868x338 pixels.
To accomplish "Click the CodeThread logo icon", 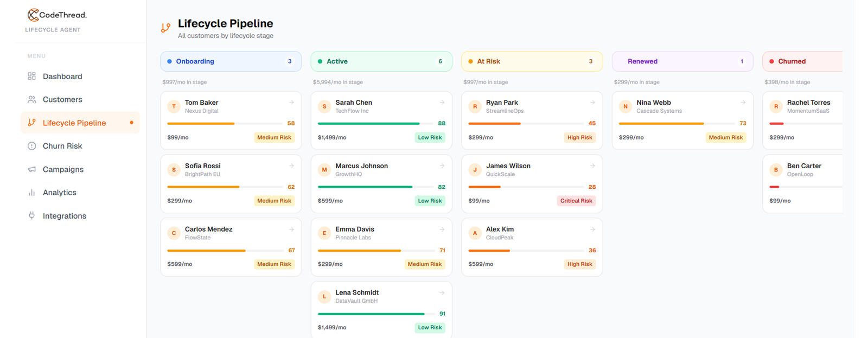I will (33, 15).
